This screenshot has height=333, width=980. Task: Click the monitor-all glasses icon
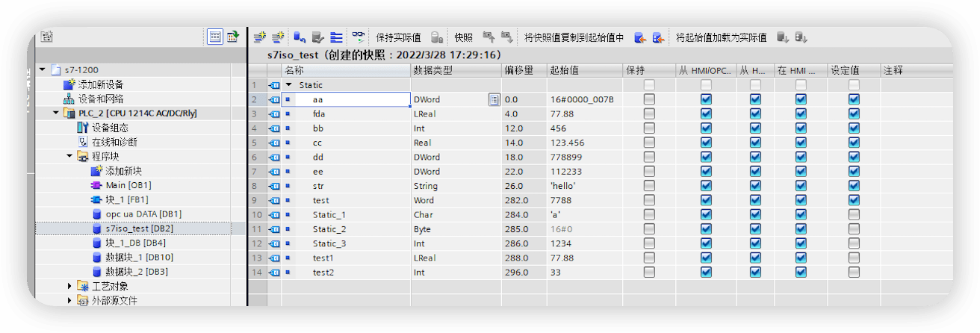tap(359, 37)
